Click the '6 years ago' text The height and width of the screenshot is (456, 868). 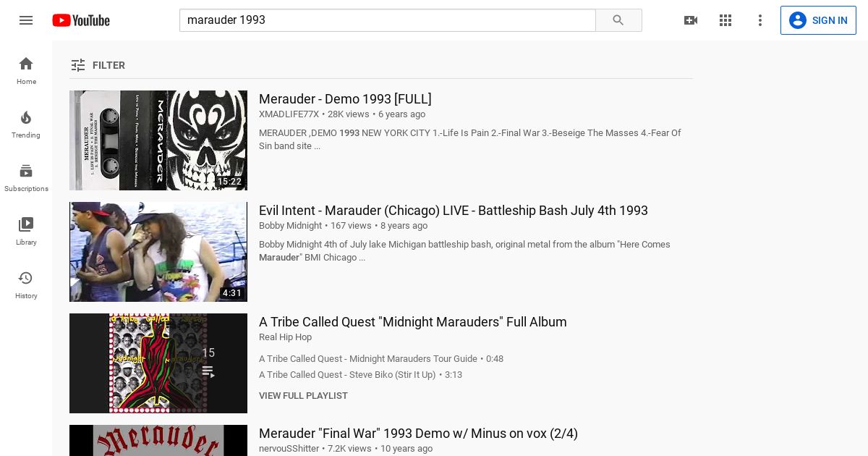click(x=401, y=114)
